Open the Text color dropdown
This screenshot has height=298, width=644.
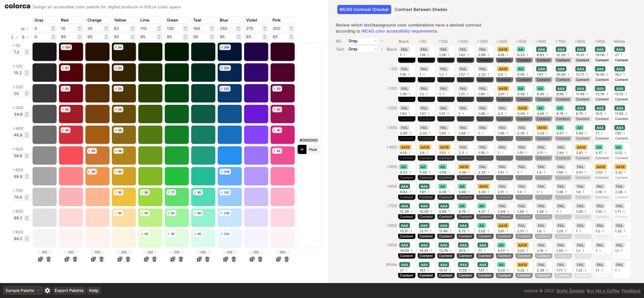coord(362,49)
